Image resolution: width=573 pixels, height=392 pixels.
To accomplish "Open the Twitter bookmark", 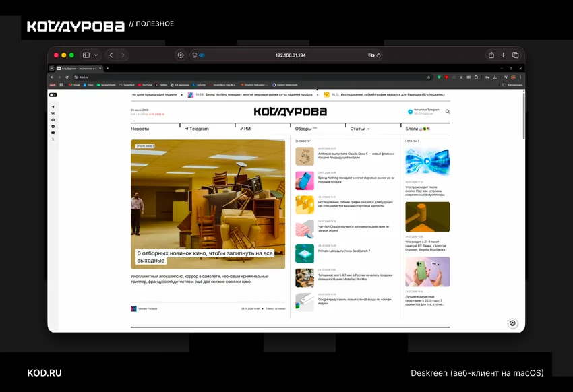I will tap(161, 85).
